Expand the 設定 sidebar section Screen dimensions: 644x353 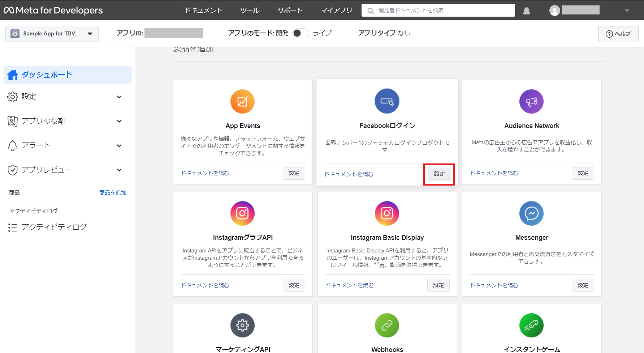coord(119,97)
